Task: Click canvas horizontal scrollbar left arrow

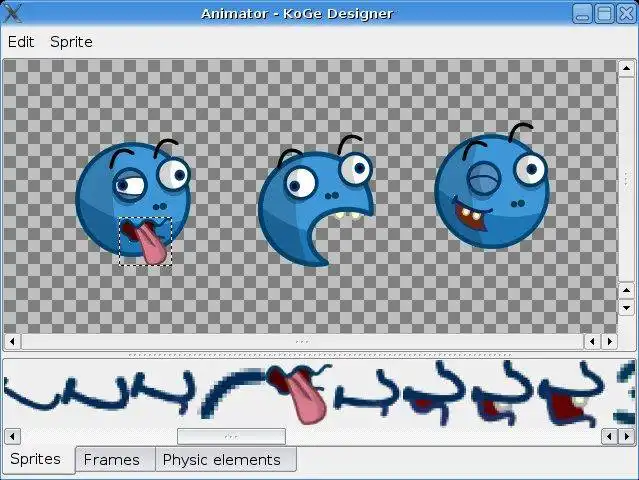Action: pos(12,341)
